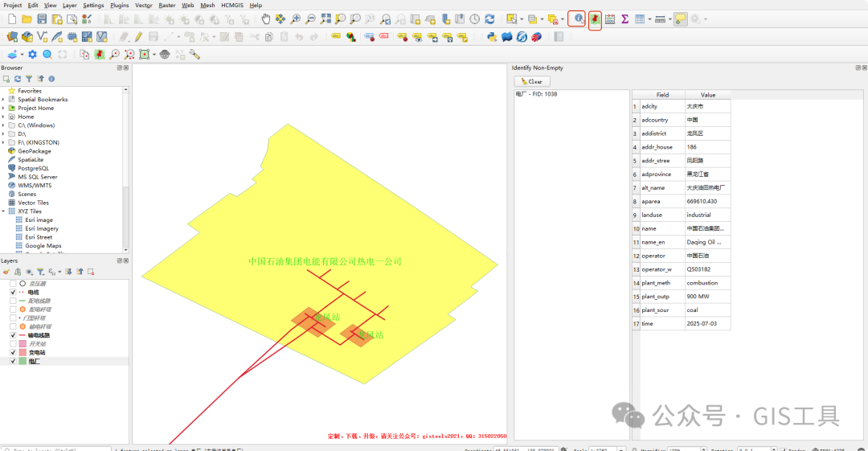Click the green 电厂 layer color swatch
The image size is (868, 451).
(23, 361)
